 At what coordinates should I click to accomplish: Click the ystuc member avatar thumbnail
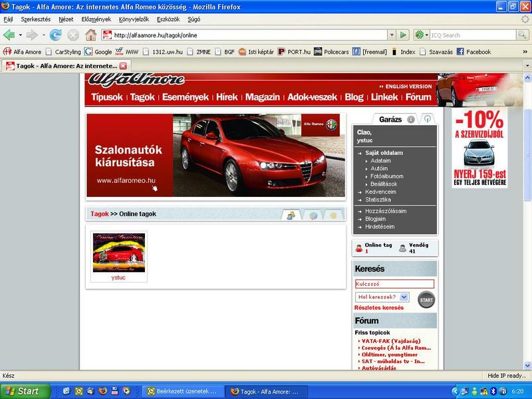pos(119,253)
